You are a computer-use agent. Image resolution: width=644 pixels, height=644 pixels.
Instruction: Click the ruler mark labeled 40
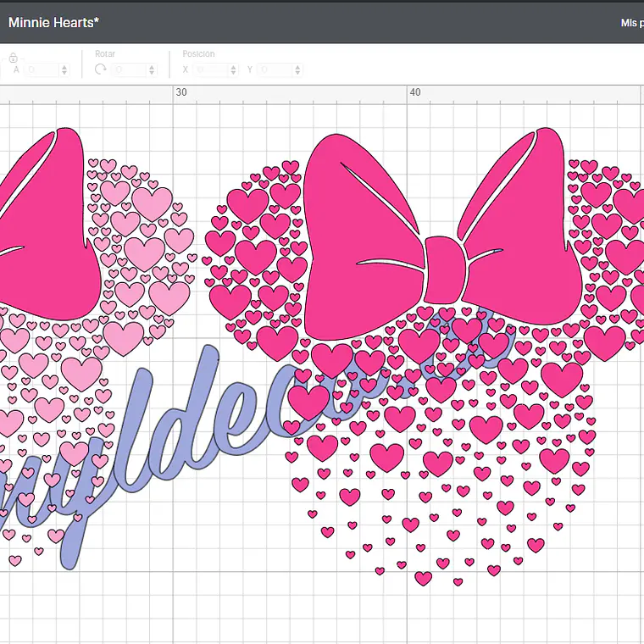point(415,92)
